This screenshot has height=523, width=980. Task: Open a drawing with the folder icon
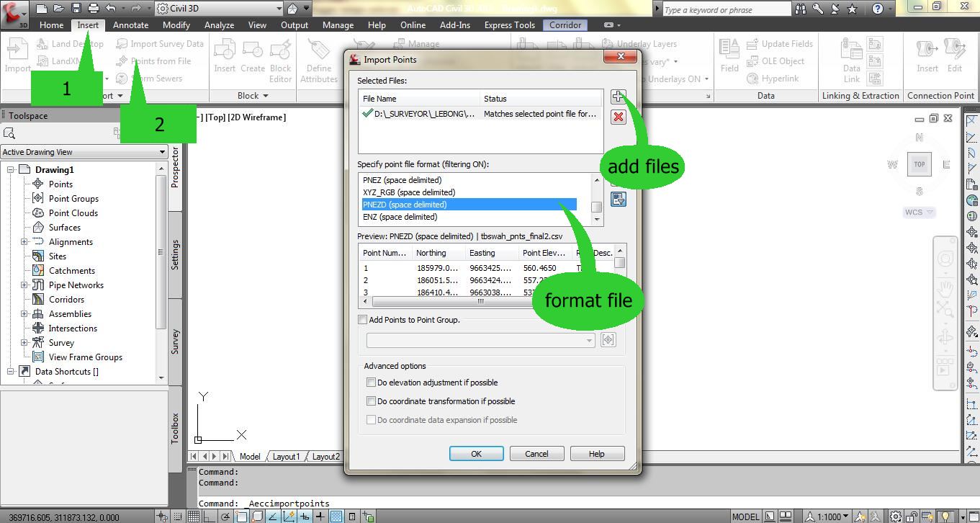[x=59, y=9]
